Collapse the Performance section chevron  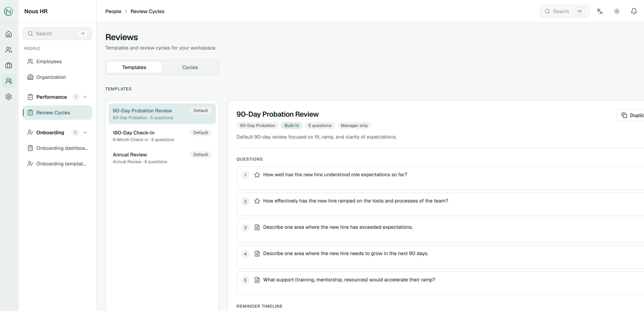tap(85, 97)
